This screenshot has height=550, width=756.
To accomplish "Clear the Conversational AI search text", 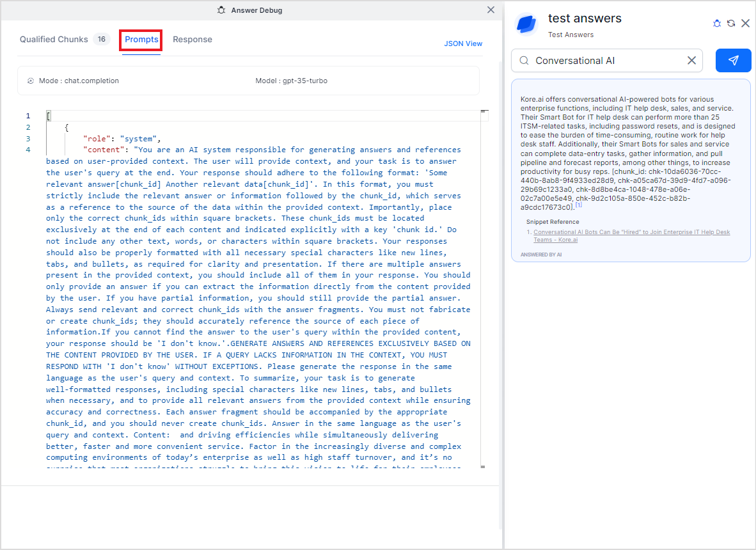I will pos(691,61).
